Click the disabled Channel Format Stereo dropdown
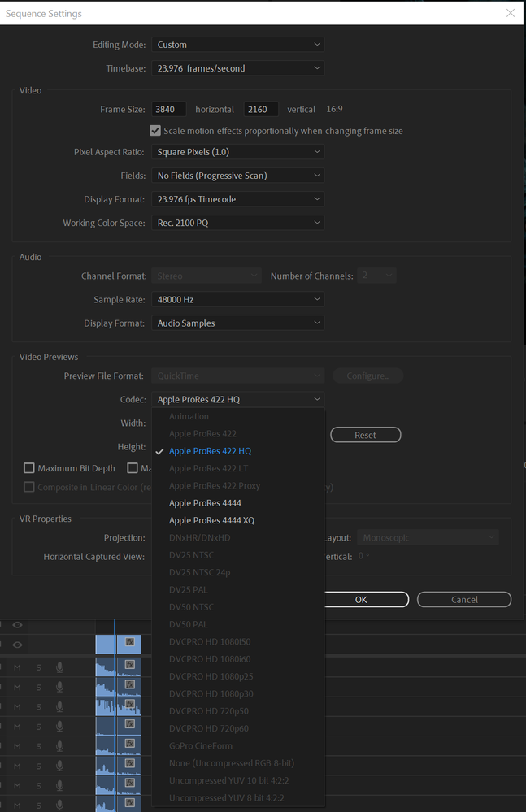The height and width of the screenshot is (812, 526). tap(206, 276)
